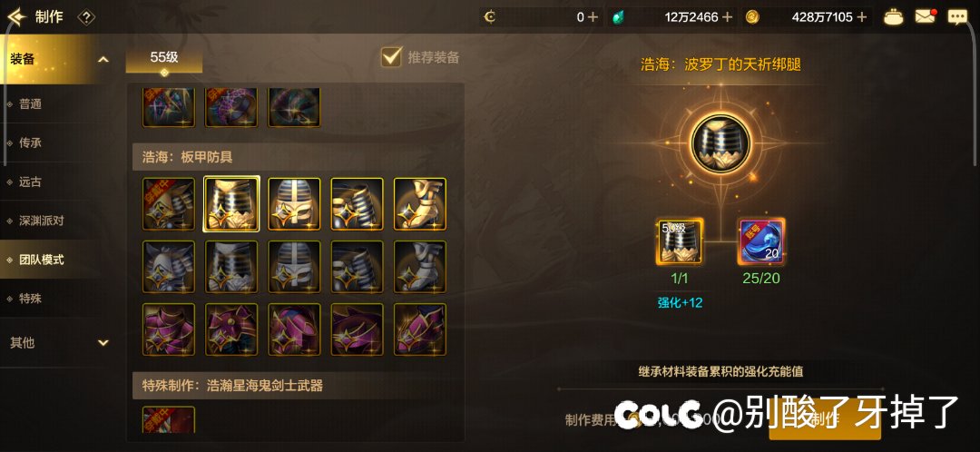Select the silver plate helmet icon

294,267
